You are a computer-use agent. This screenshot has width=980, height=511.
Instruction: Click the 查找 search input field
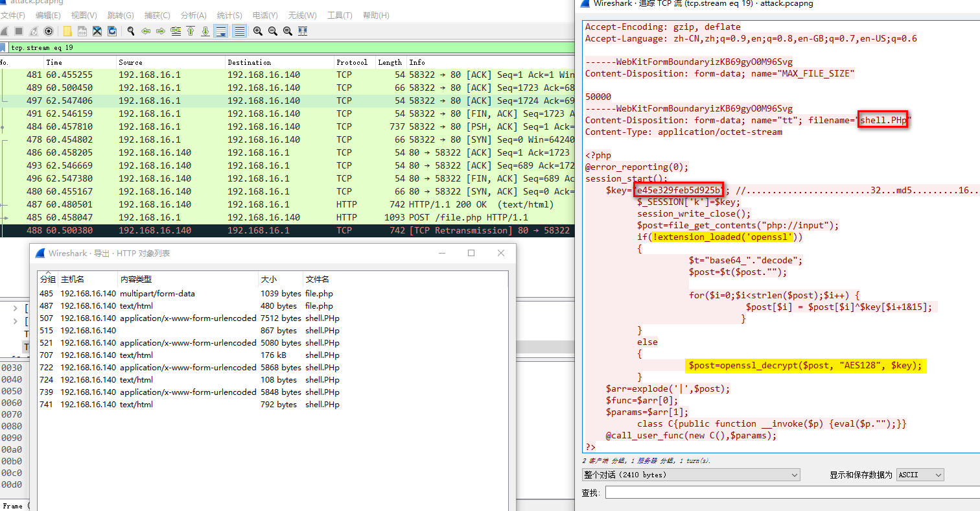click(x=792, y=493)
